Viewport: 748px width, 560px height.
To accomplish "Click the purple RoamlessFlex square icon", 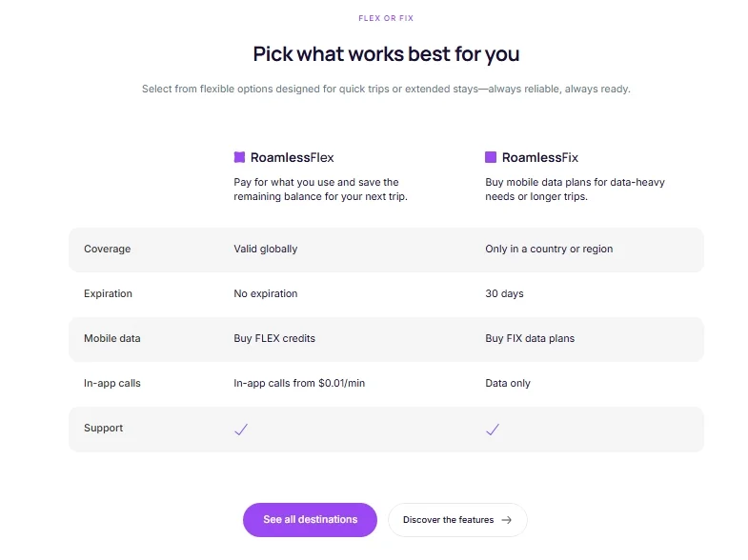I will tap(239, 157).
